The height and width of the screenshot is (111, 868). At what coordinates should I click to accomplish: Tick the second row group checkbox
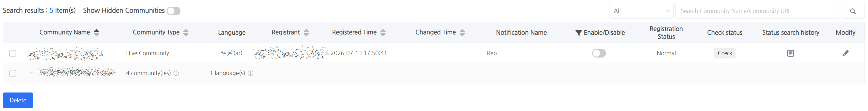[x=12, y=73]
